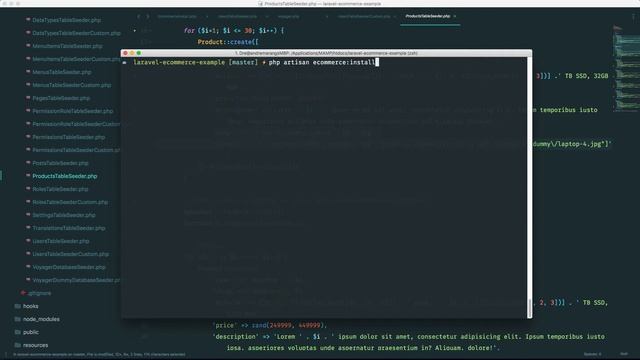640x360 pixels.
Task: Collapse the for loop code fold arrow
Action: (x=135, y=31)
